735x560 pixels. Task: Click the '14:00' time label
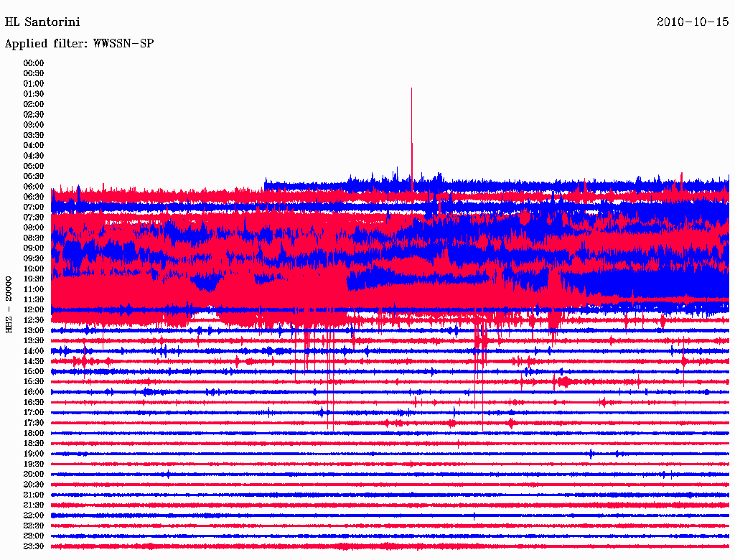coord(34,351)
